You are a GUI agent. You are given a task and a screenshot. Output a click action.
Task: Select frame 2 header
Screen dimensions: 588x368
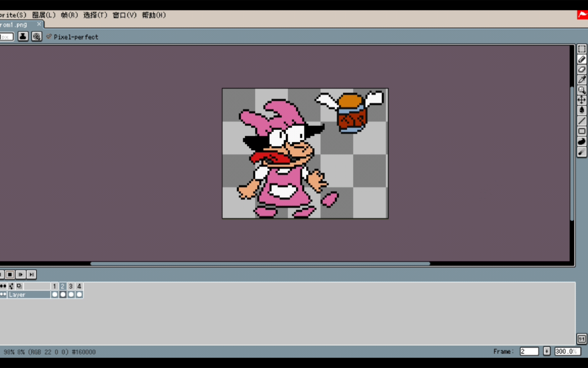tap(63, 286)
